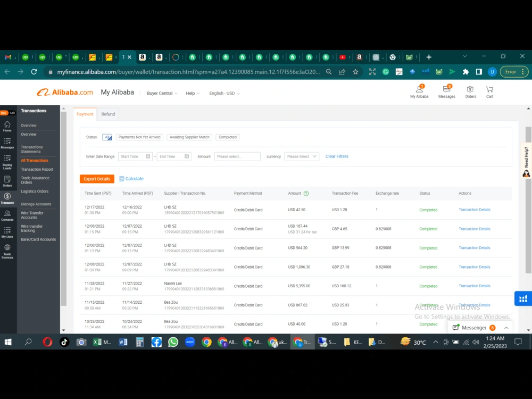This screenshot has height=399, width=532.
Task: Open Wire Transfer Accounts in the sidebar
Action: [x=32, y=215]
